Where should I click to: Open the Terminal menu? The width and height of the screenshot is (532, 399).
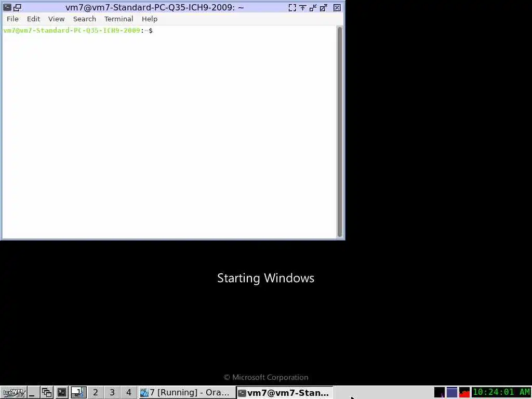click(x=119, y=19)
